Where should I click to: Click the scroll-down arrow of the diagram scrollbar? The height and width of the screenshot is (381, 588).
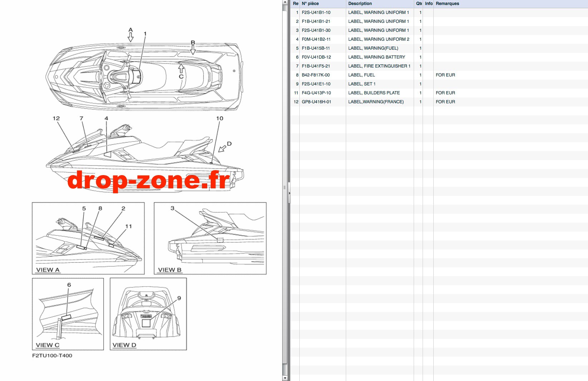coord(285,378)
